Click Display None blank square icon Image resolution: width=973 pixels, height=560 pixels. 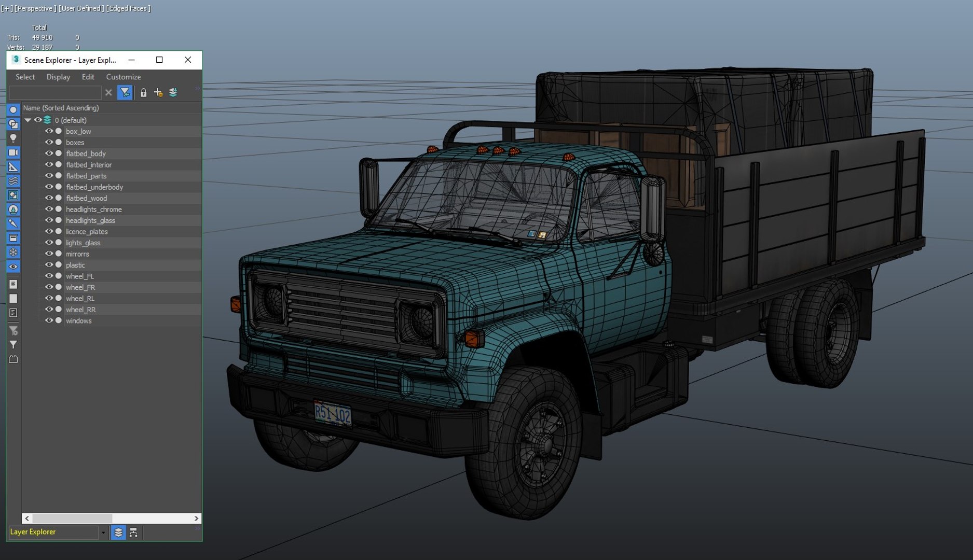click(x=13, y=299)
